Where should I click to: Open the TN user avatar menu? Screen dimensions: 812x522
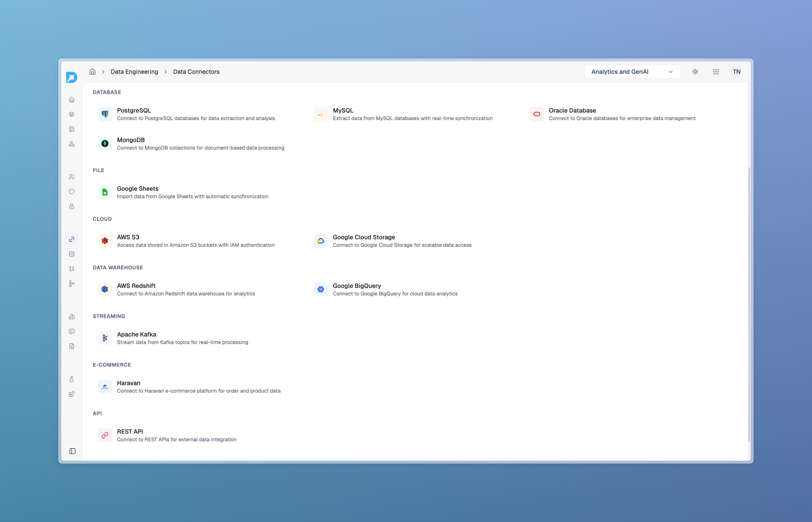[737, 72]
